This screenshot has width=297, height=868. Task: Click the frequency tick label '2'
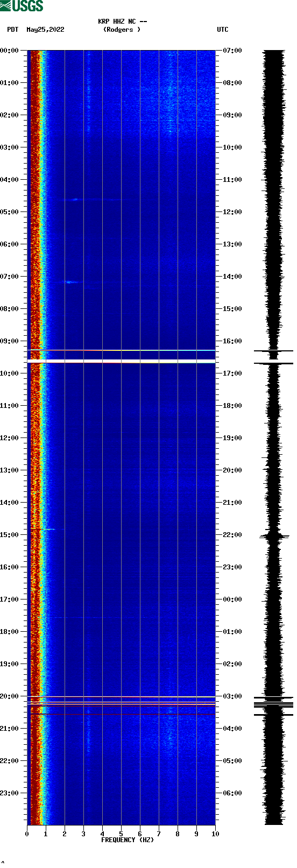pos(65,834)
